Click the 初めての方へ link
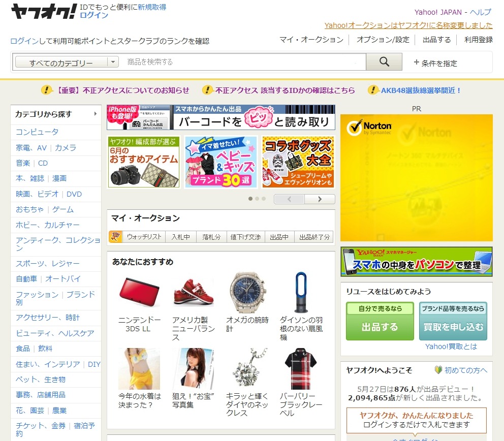The image size is (504, 441). [466, 370]
